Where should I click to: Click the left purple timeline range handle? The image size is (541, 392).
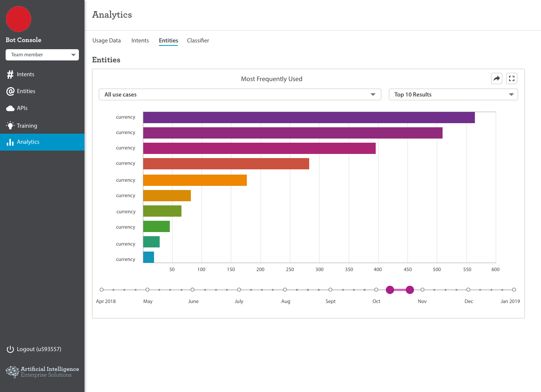click(390, 289)
